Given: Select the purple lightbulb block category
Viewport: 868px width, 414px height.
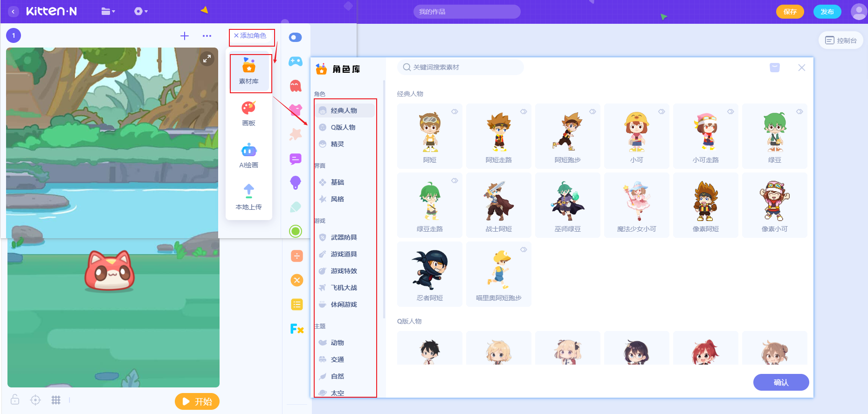Looking at the screenshot, I should (x=296, y=183).
